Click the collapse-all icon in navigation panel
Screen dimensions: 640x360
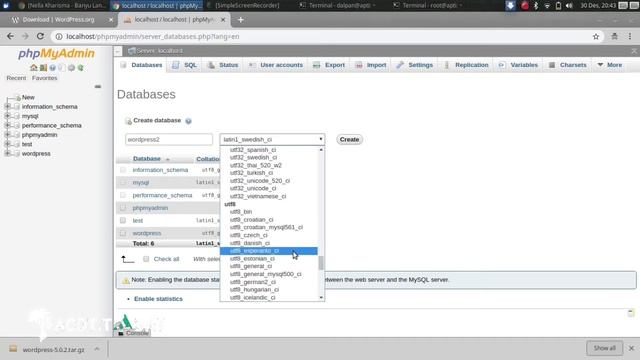pyautogui.click(x=98, y=87)
